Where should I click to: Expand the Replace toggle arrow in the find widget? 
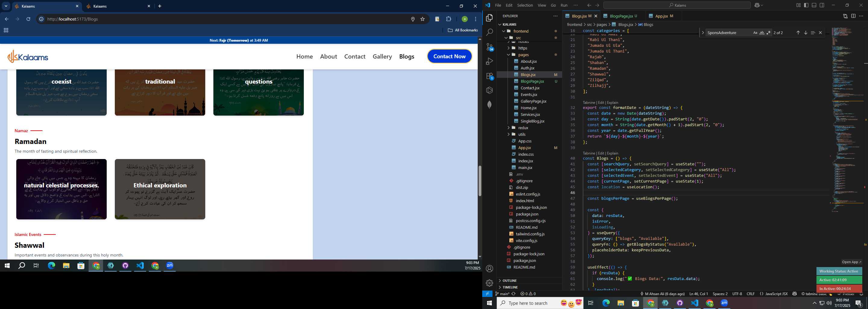[x=703, y=33]
